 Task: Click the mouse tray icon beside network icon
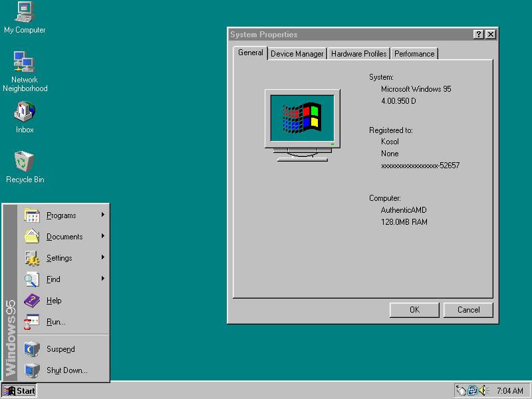(461, 391)
